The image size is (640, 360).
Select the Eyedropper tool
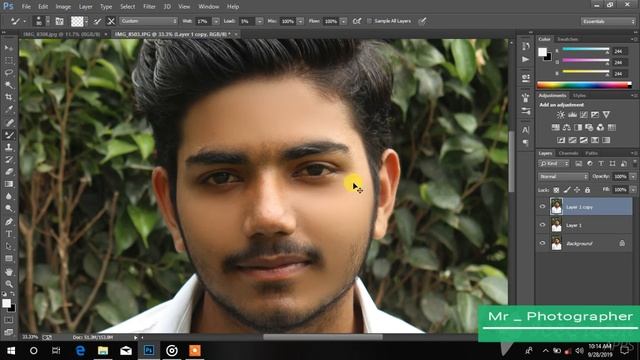[9, 109]
